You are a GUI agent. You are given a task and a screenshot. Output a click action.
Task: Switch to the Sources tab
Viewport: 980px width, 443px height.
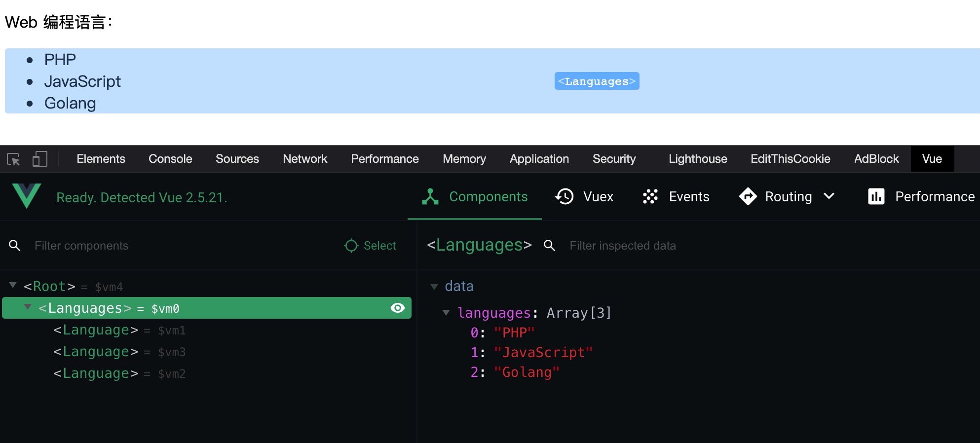(x=237, y=159)
